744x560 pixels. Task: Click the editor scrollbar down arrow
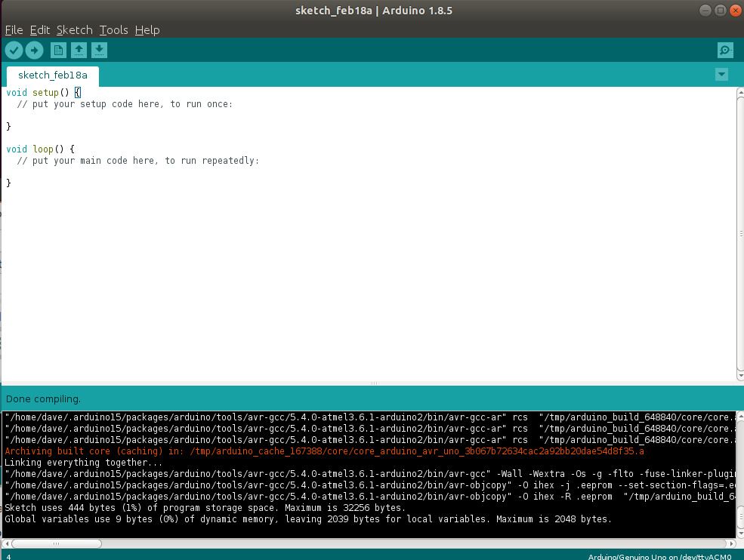click(x=740, y=376)
